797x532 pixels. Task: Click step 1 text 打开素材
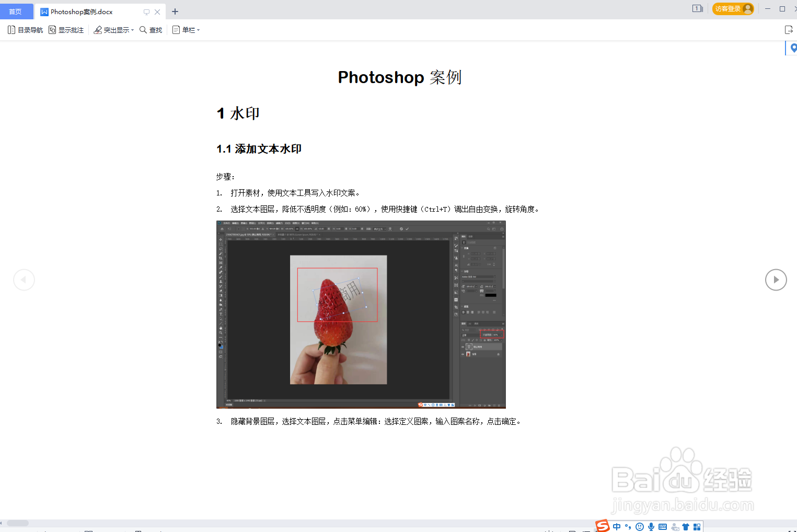pos(288,193)
